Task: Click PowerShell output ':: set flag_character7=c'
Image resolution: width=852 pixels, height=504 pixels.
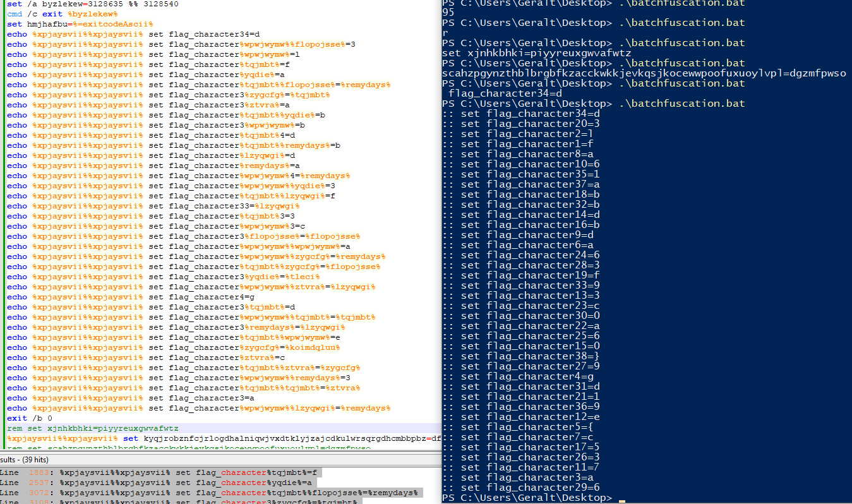Action: (x=519, y=437)
